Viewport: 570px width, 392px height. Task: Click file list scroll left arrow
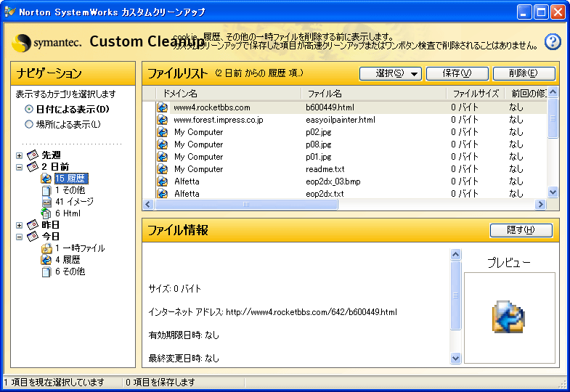[147, 205]
